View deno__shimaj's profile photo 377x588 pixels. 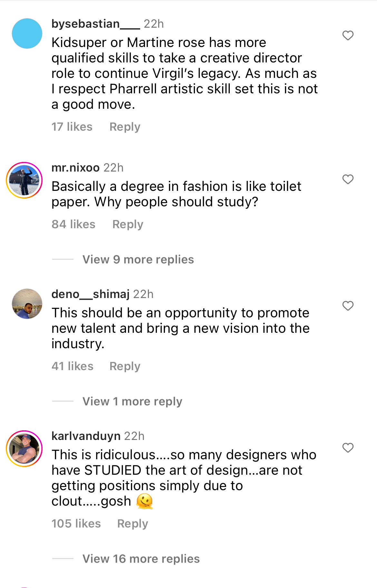pyautogui.click(x=27, y=304)
